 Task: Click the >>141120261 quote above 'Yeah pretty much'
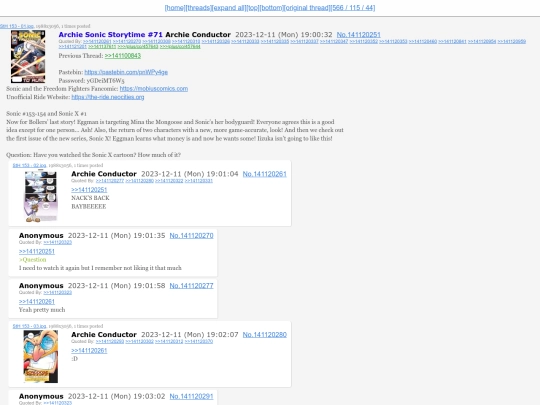[x=37, y=302]
